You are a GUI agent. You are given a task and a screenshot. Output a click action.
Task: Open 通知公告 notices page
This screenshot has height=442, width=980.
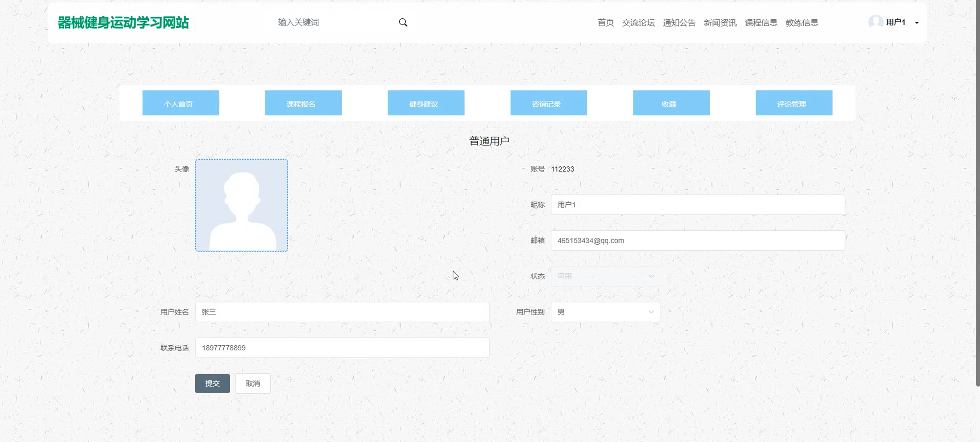click(x=679, y=22)
